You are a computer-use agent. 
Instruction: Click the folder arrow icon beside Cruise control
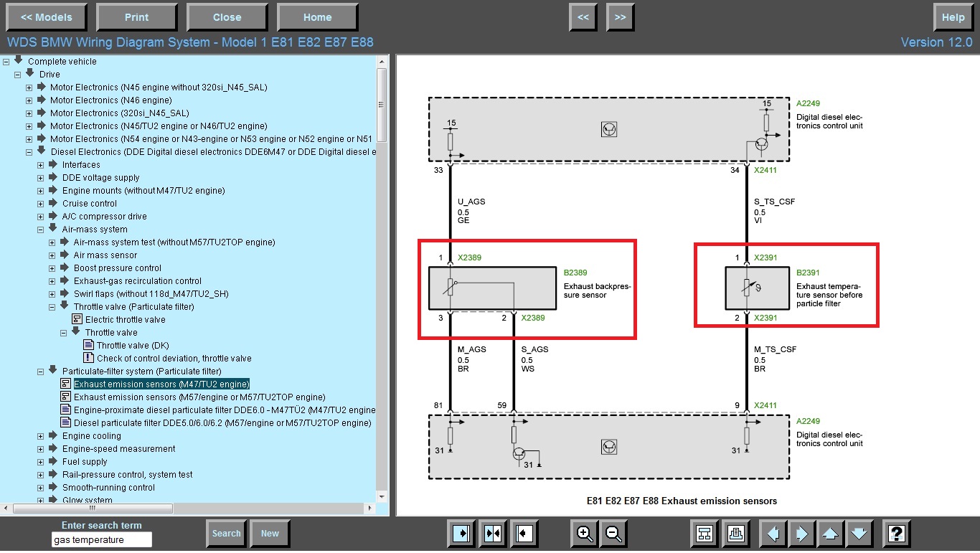[53, 202]
